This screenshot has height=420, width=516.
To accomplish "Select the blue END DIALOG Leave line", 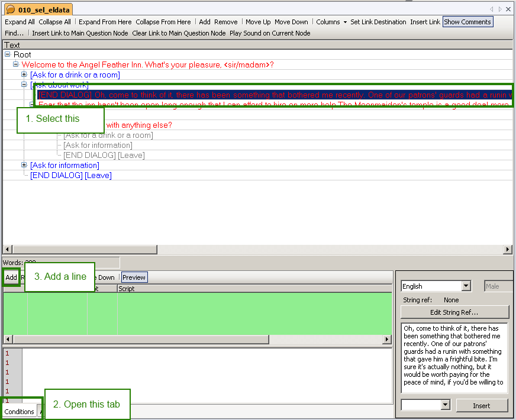I will pos(71,175).
